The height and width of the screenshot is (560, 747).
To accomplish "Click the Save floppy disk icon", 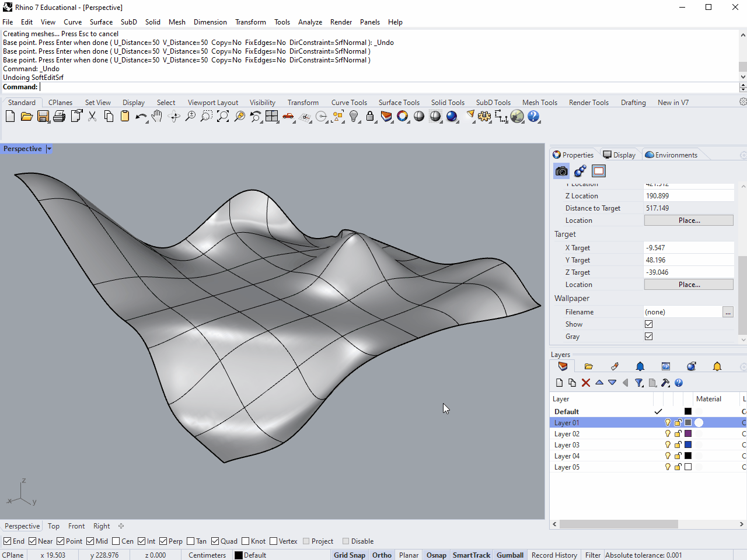I will tap(43, 117).
